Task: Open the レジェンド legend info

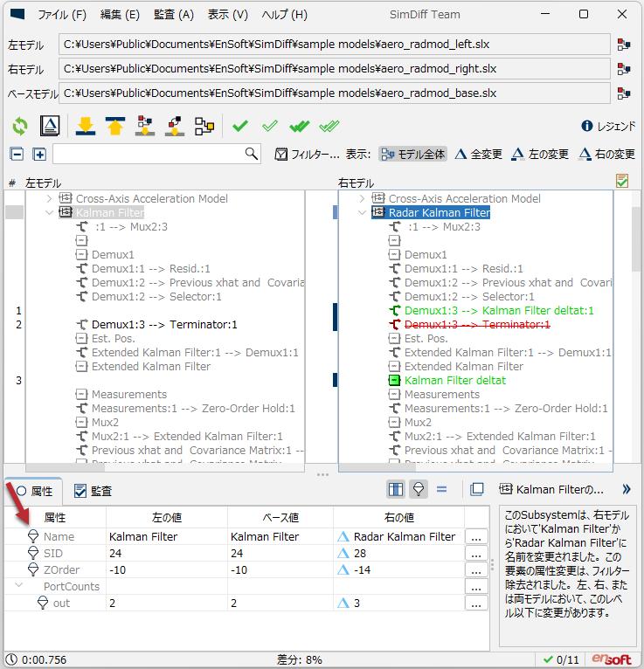Action: tap(608, 127)
